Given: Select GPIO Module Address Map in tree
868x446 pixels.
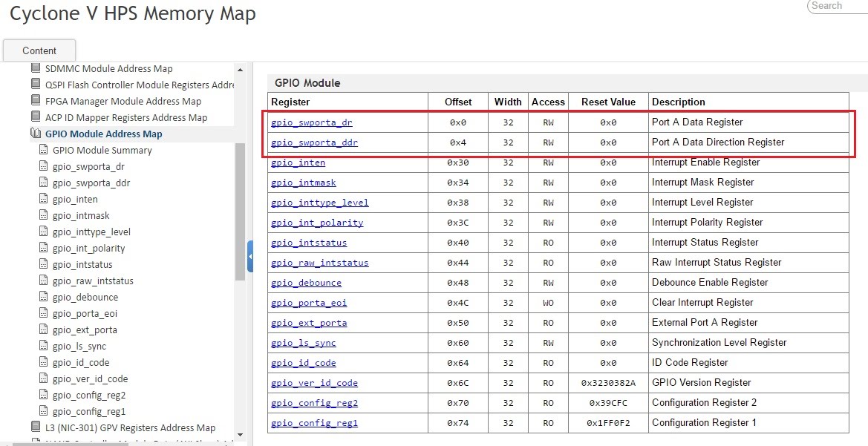Looking at the screenshot, I should click(103, 134).
